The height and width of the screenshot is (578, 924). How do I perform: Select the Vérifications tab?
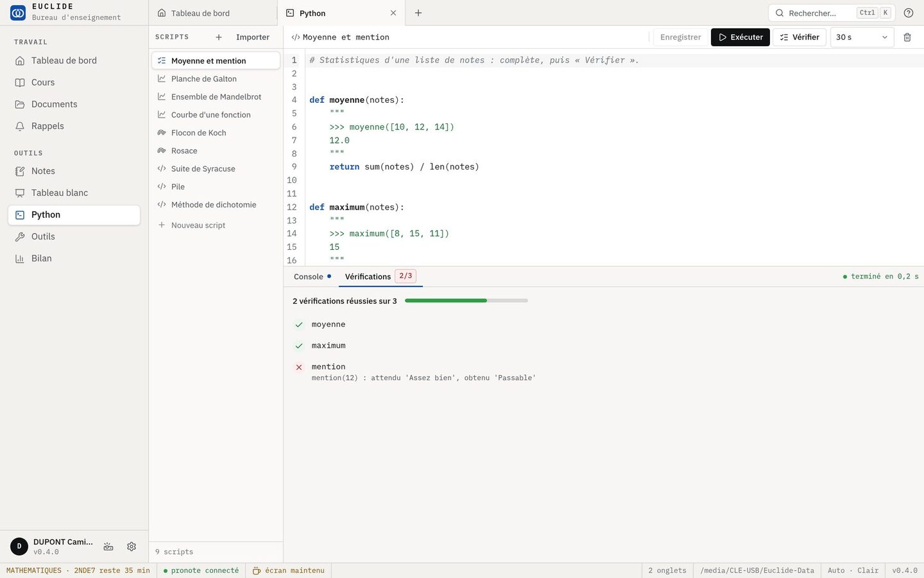point(381,277)
